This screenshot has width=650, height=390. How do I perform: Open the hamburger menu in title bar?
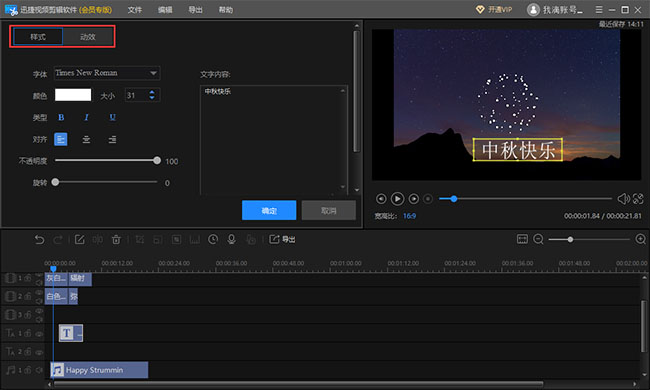(599, 9)
